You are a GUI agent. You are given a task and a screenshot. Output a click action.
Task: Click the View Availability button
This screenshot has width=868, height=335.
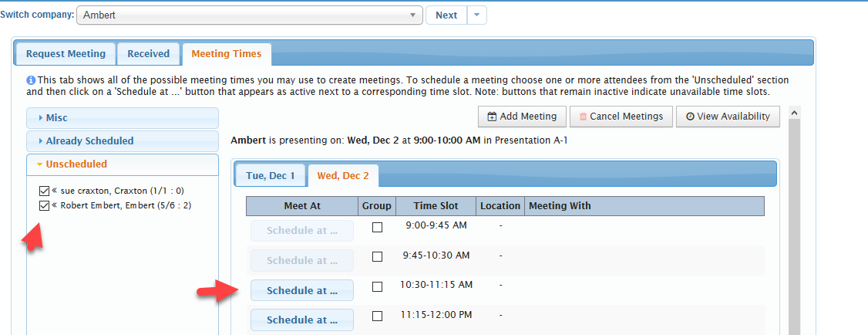click(x=728, y=117)
